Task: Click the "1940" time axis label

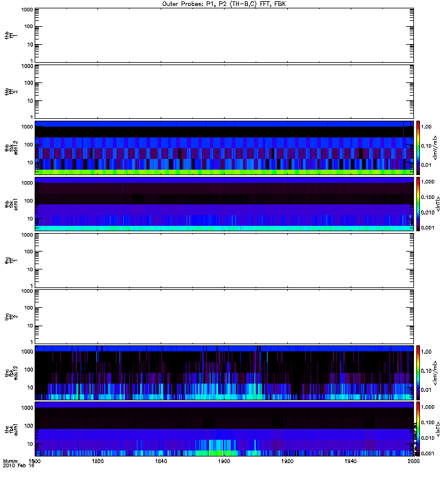Action: coord(351,461)
